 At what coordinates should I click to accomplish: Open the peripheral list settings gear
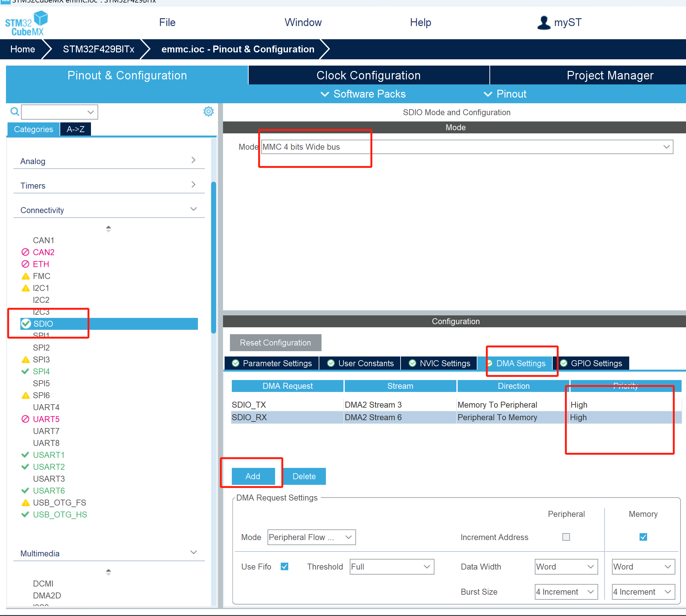(208, 111)
